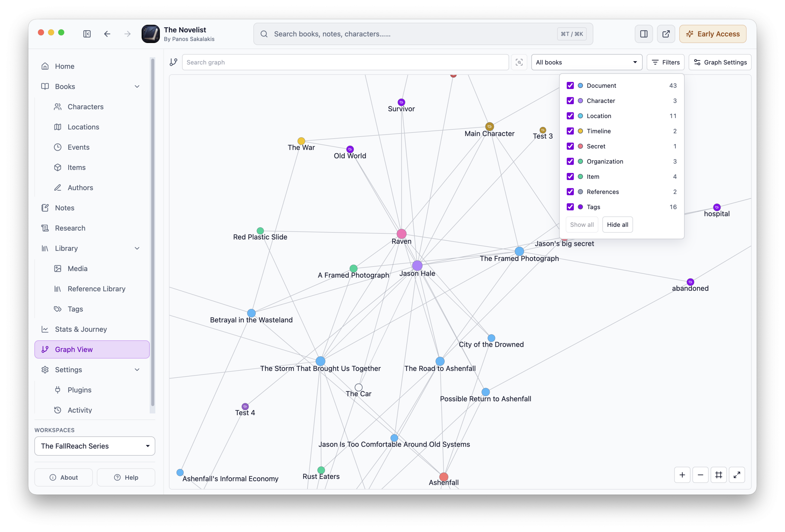Viewport: 785px width, 532px height.
Task: Click The War timeline node
Action: pos(301,141)
